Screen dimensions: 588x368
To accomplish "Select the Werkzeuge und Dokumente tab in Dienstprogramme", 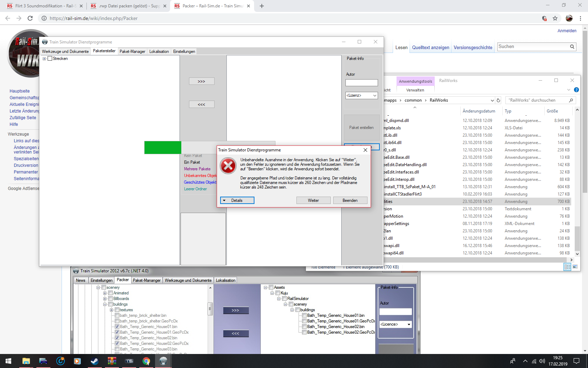I will click(65, 52).
